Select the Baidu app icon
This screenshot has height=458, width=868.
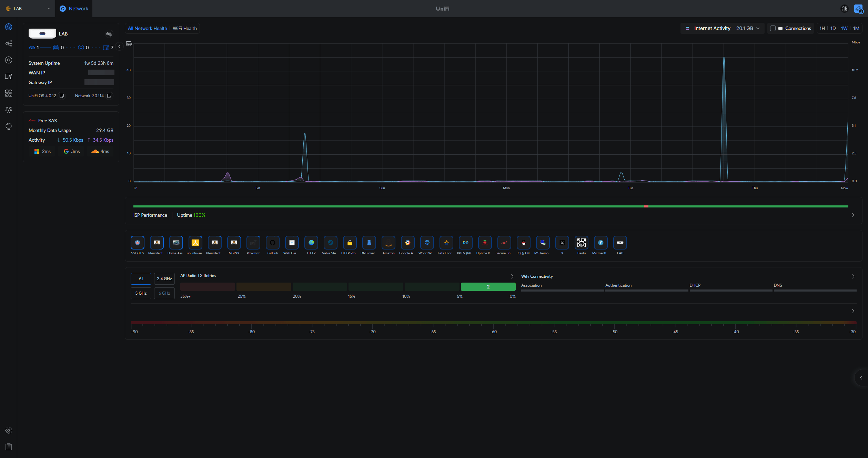[581, 243]
